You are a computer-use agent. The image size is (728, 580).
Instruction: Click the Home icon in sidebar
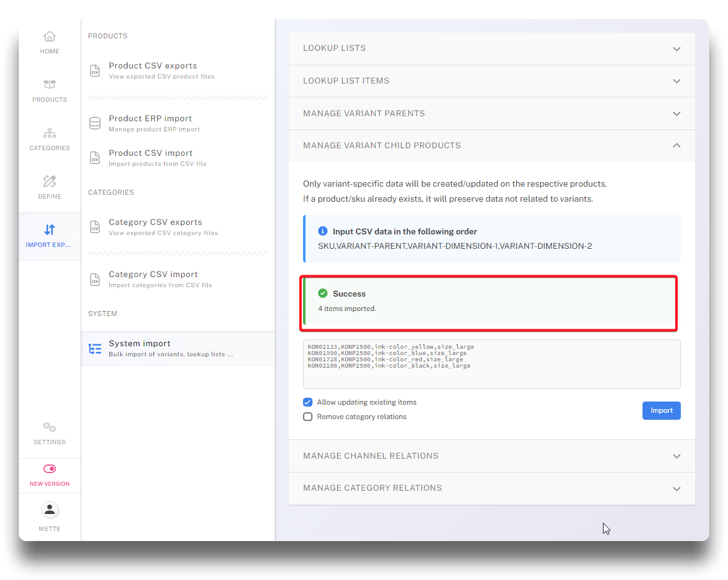click(50, 36)
